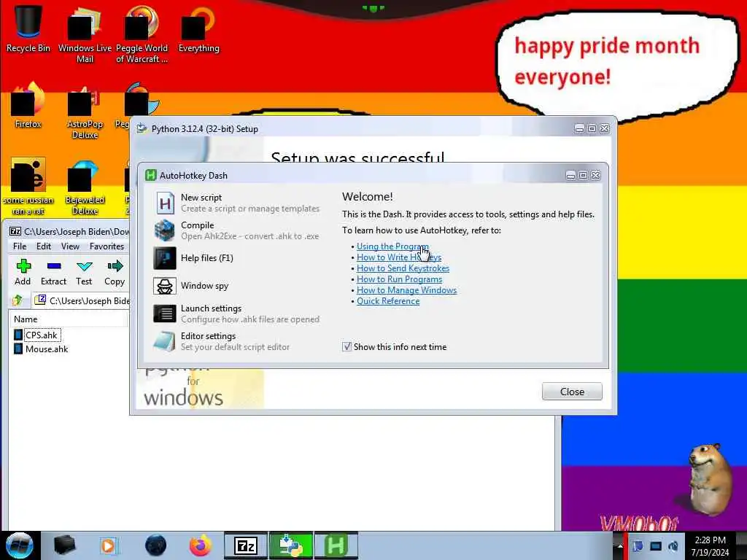Open the View menu in 7-Zip
747x560 pixels.
70,246
